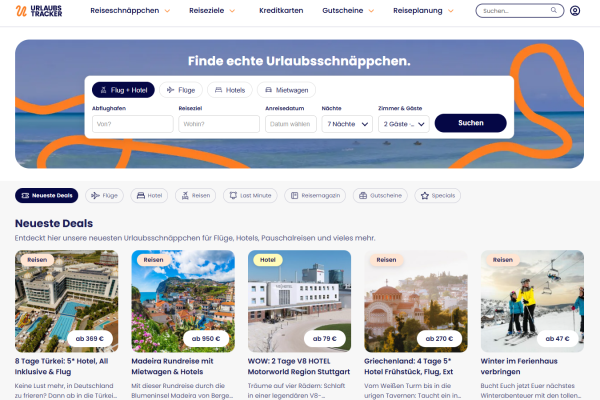The image size is (600, 400).
Task: Open the Türkei hotel deal image
Action: click(x=67, y=301)
